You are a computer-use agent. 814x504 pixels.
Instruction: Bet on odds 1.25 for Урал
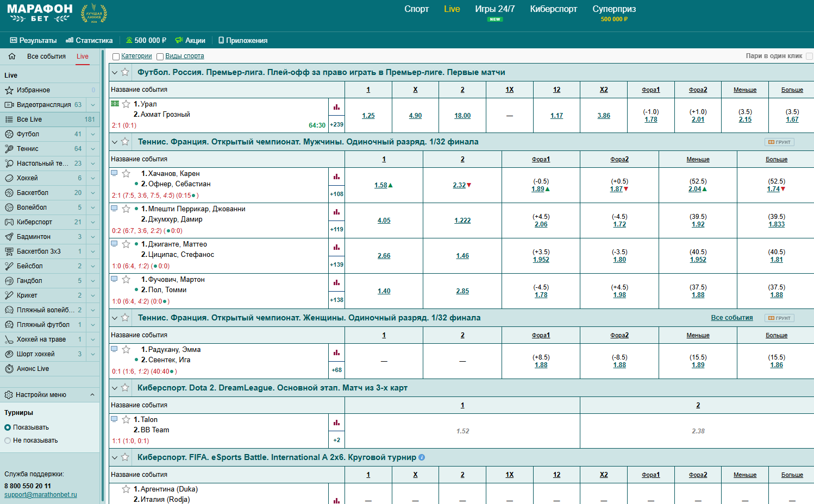368,116
